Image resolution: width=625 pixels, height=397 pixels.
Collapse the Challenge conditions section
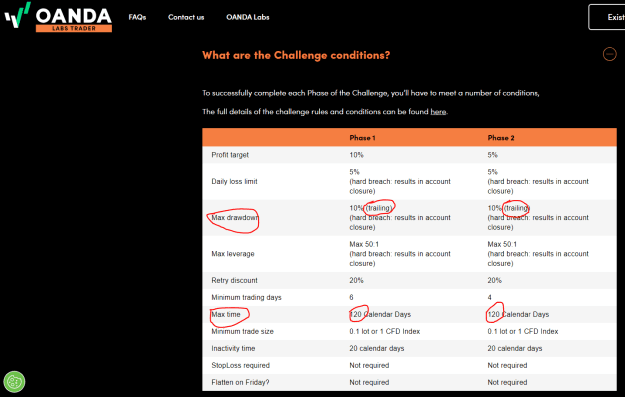609,54
